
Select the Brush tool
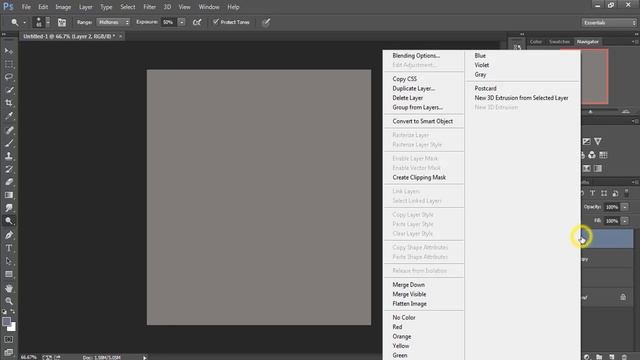(9, 143)
